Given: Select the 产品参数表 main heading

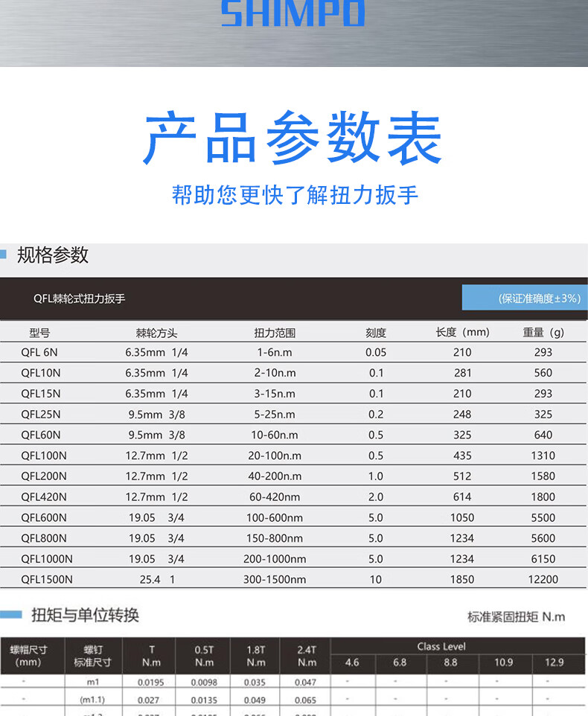Looking at the screenshot, I should (293, 139).
